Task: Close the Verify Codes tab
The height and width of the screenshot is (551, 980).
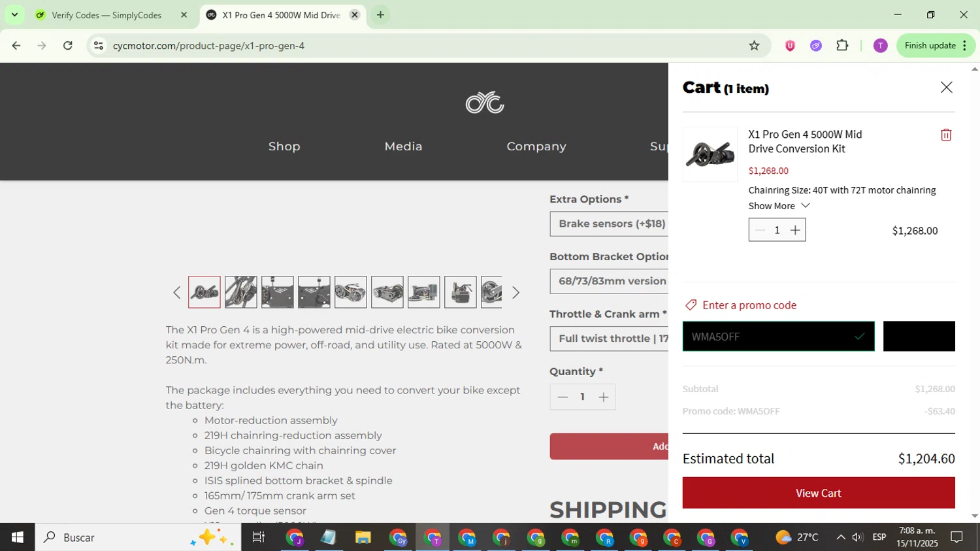Action: (x=184, y=15)
